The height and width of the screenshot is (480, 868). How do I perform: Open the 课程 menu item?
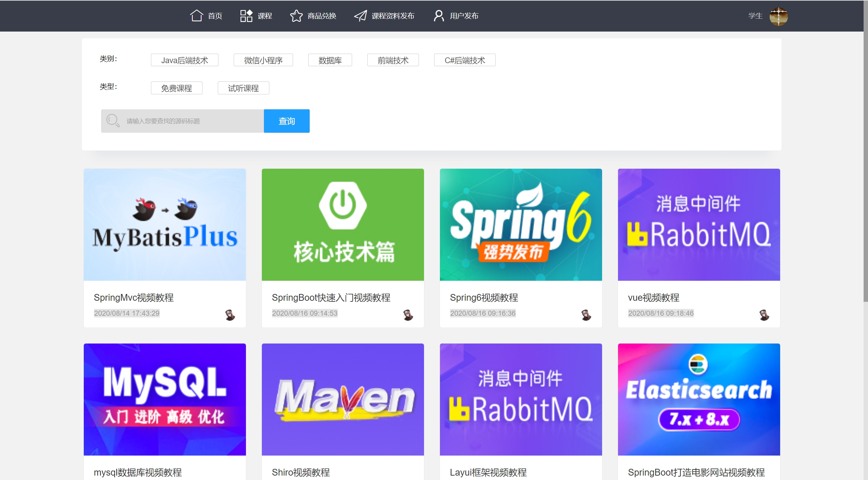click(265, 16)
